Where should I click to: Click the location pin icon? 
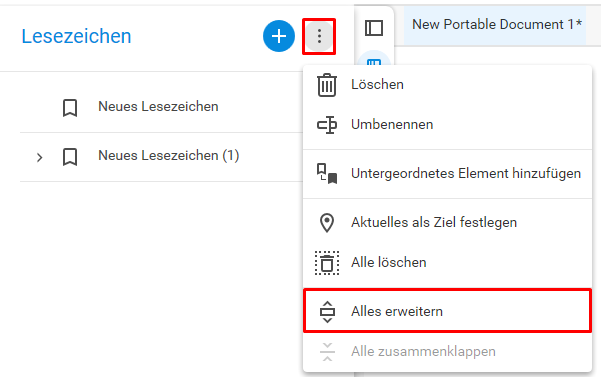click(x=327, y=223)
